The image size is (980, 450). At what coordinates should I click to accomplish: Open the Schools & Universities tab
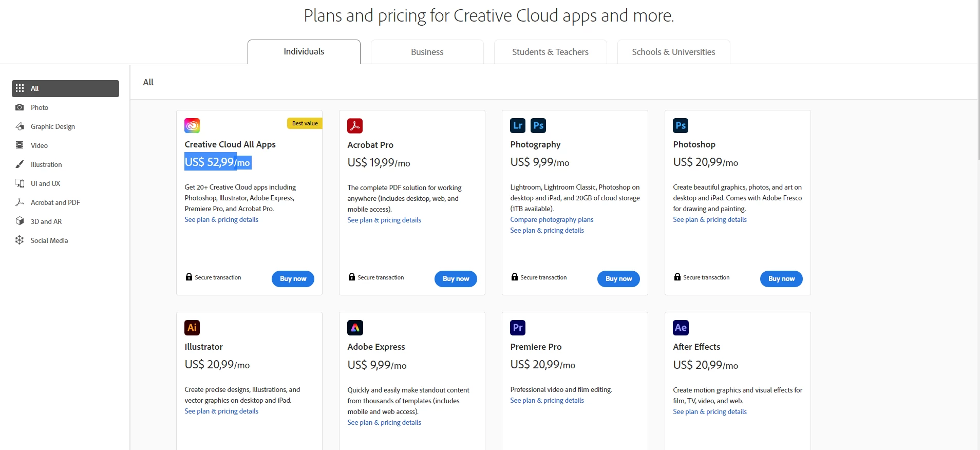pyautogui.click(x=673, y=52)
